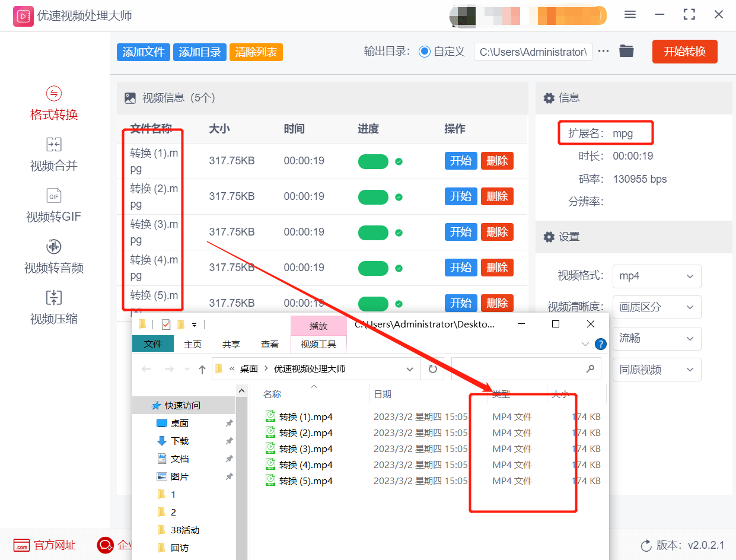The width and height of the screenshot is (736, 560).
Task: Click 删除 for 转换 (2).mpg
Action: (x=497, y=196)
